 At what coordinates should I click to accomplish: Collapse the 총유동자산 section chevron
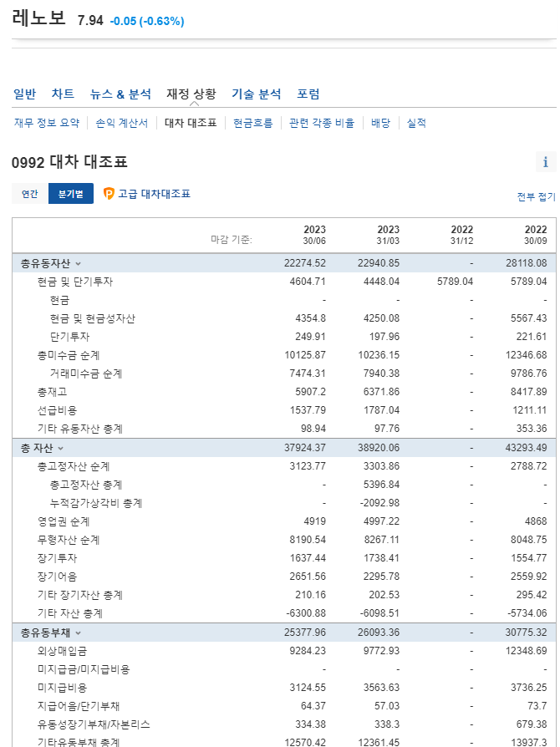click(x=79, y=263)
